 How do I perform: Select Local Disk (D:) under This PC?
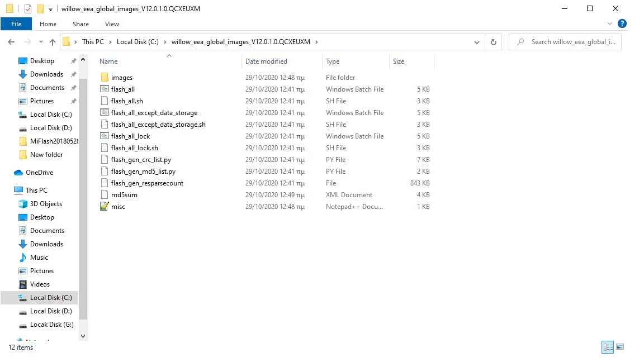50,311
